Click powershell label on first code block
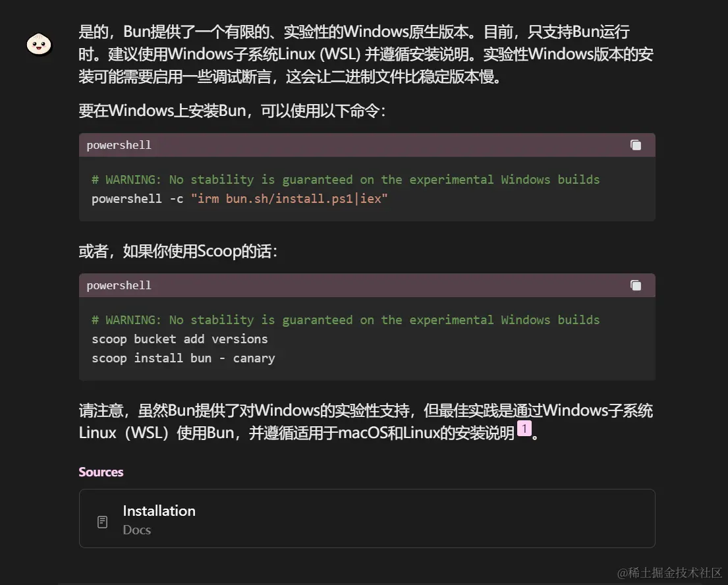This screenshot has height=585, width=728. tap(119, 145)
